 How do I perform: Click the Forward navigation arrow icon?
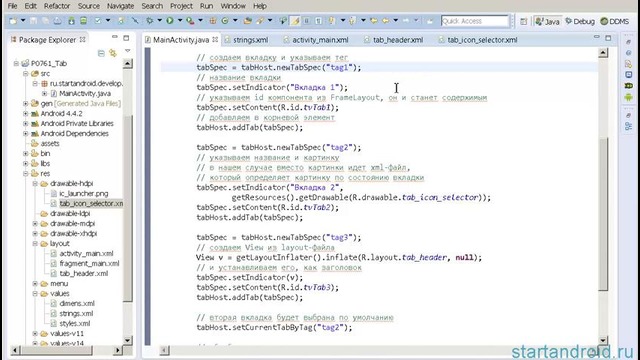[406, 21]
